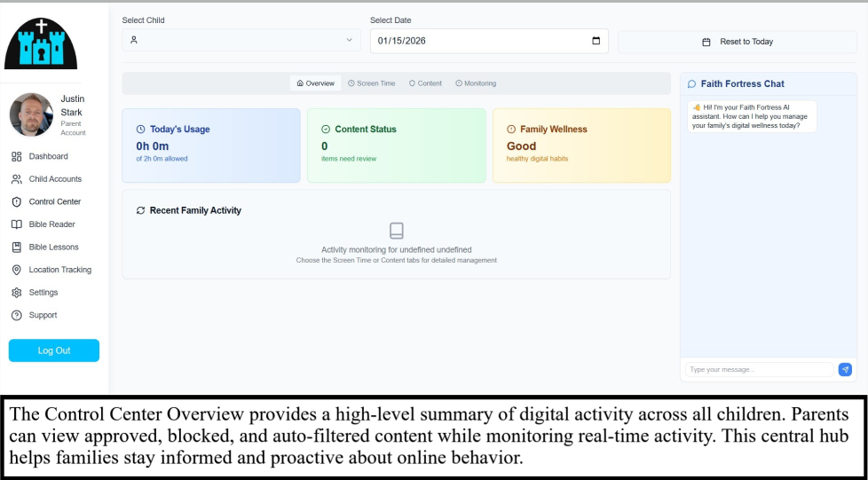Open Bible Lessons from the sidebar

tap(53, 248)
